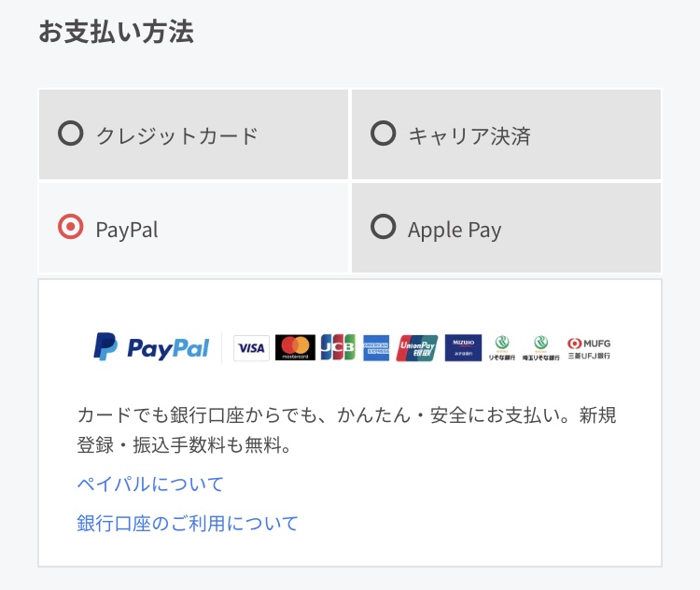
Task: Click the MUFG bank logo
Action: 589,349
